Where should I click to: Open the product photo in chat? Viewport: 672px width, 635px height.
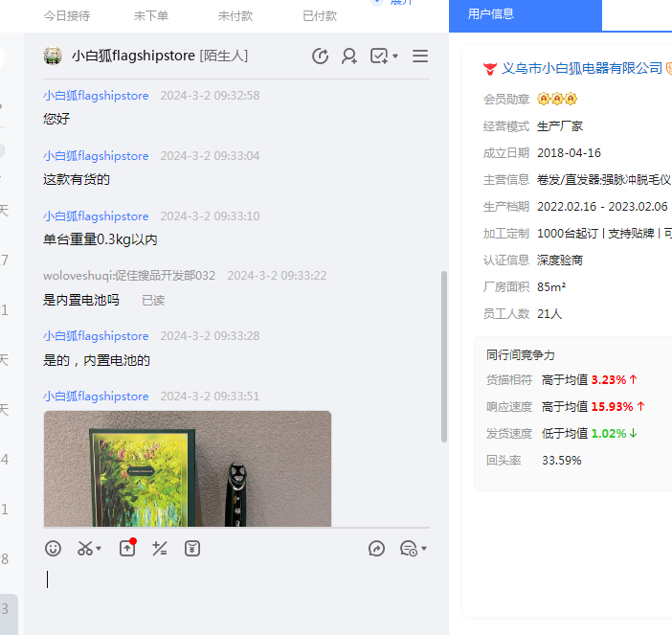188,468
